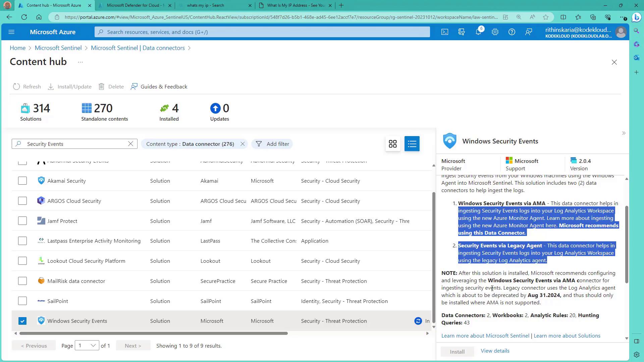Open Content hub ellipsis more options

pos(80,62)
